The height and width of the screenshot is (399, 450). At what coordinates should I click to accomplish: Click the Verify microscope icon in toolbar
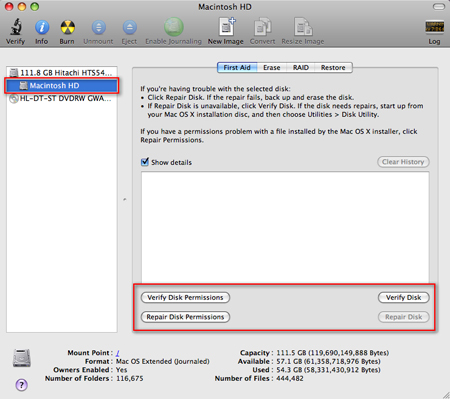coord(16,27)
